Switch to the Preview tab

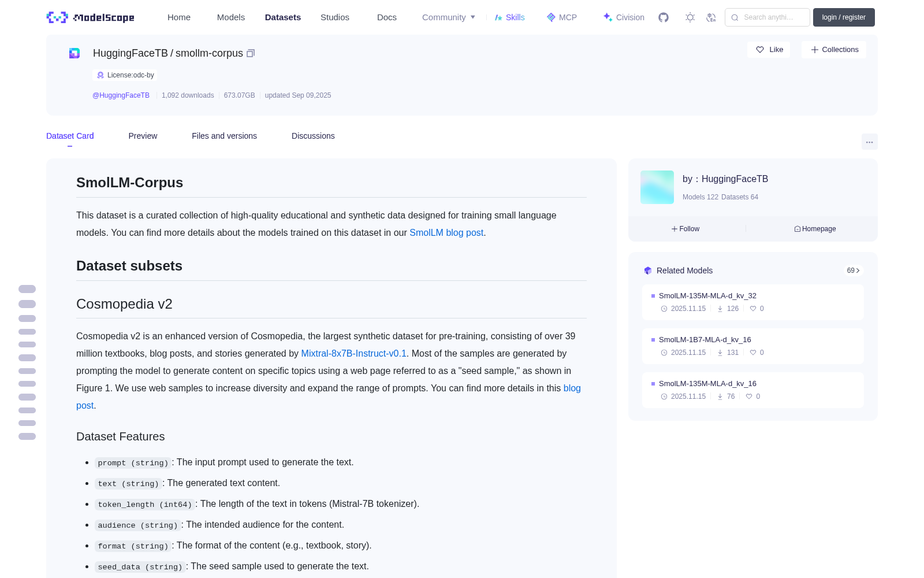(x=143, y=136)
